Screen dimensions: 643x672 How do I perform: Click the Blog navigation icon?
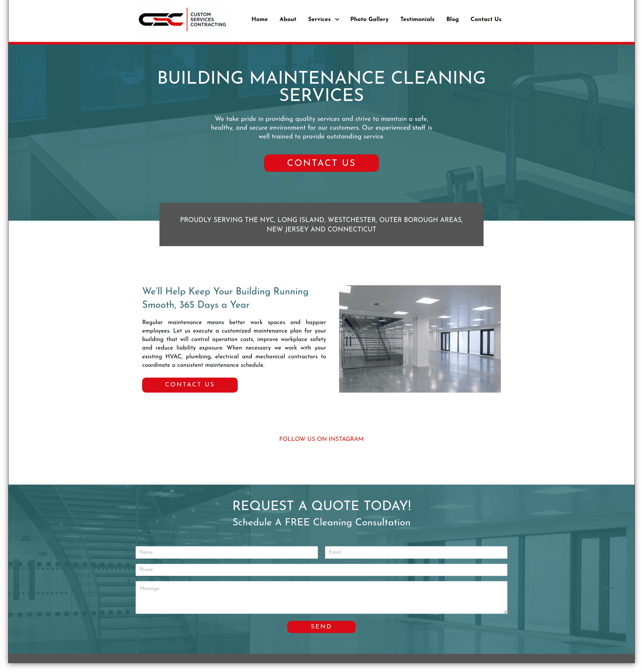click(x=452, y=19)
